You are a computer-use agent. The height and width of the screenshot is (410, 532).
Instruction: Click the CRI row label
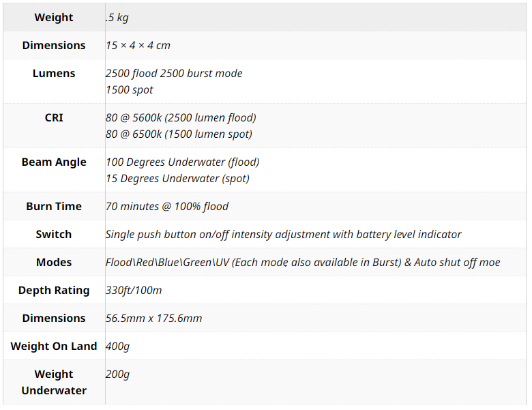tap(54, 118)
